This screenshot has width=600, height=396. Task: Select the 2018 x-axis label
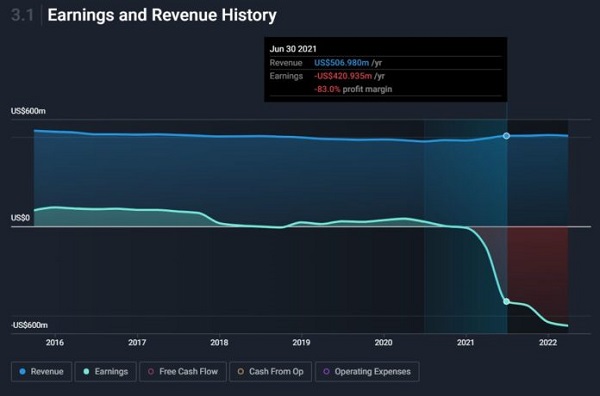[219, 342]
